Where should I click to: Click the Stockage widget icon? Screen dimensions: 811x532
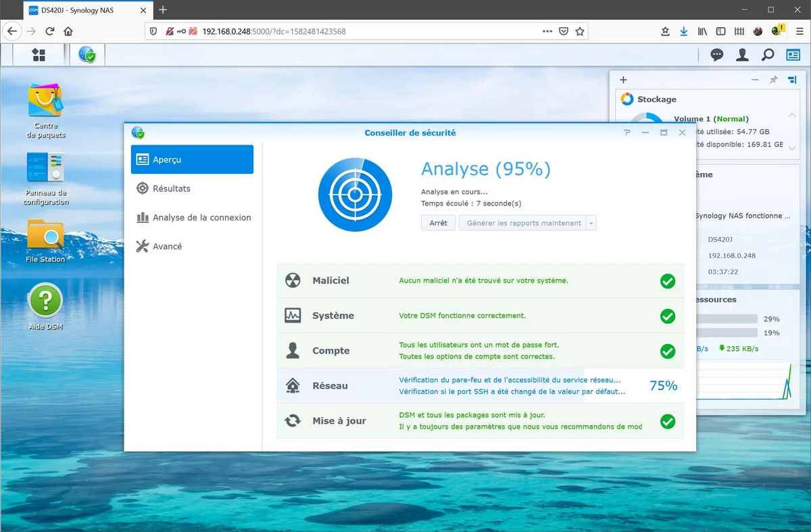[x=627, y=99]
